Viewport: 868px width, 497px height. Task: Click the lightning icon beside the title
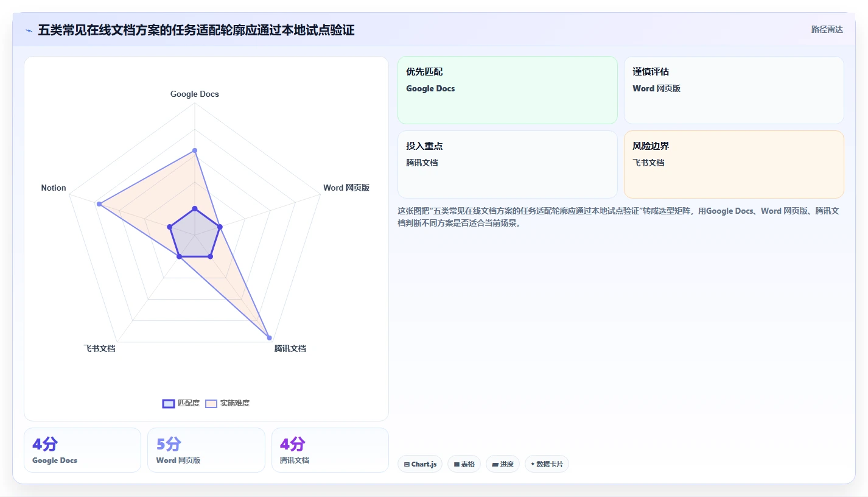point(29,30)
